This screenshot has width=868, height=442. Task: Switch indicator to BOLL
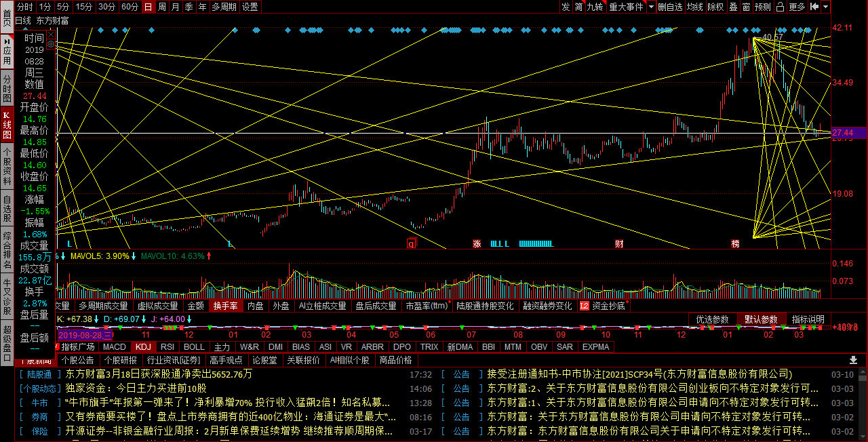coord(194,346)
